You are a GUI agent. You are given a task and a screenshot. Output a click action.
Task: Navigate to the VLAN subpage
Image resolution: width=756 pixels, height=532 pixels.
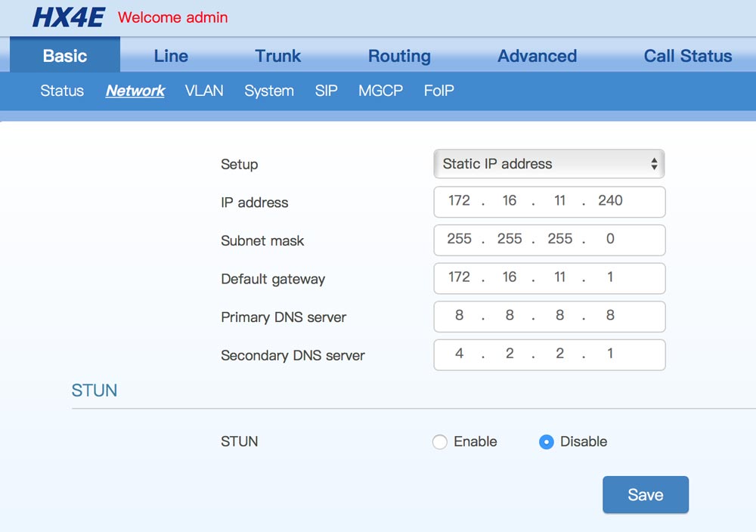click(x=204, y=91)
